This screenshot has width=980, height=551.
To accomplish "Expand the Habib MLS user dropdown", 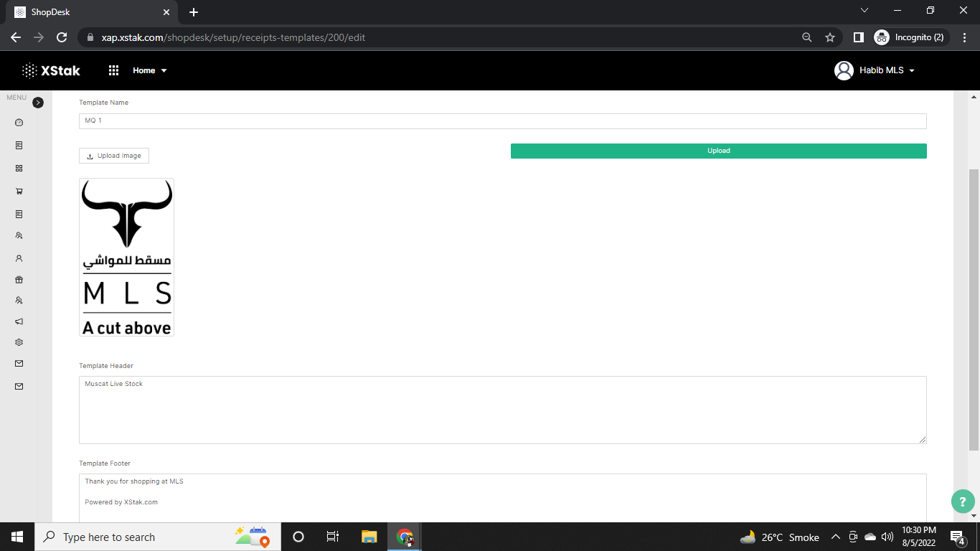I will 875,70.
